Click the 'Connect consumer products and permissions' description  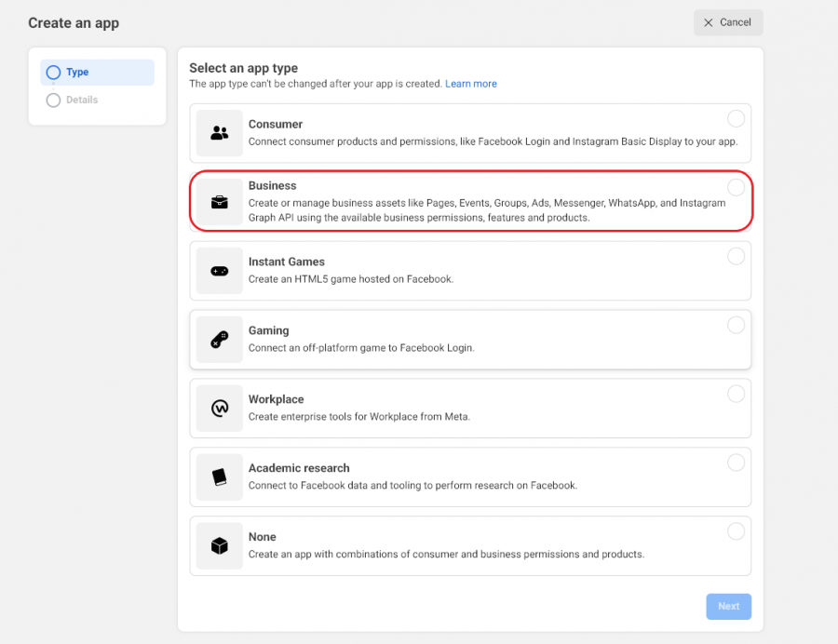[x=493, y=141]
